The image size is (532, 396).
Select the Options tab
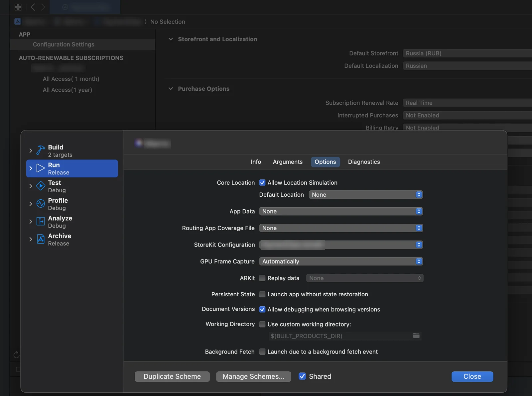click(x=326, y=162)
